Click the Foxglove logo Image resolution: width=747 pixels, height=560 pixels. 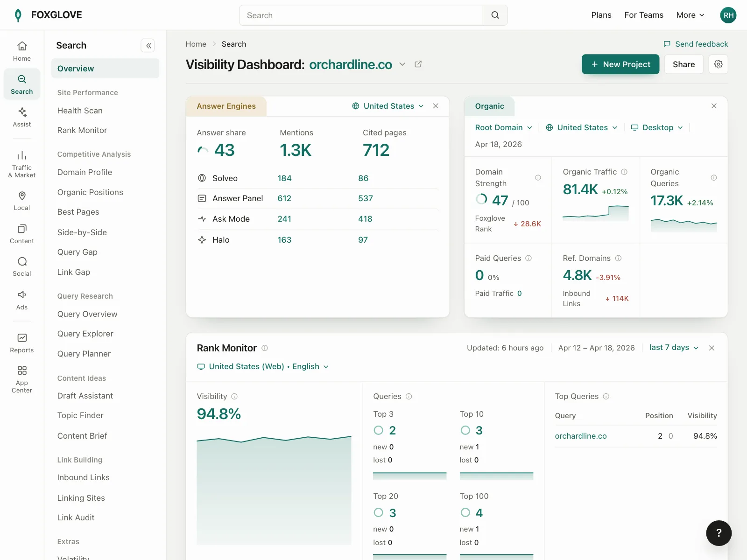pyautogui.click(x=48, y=15)
